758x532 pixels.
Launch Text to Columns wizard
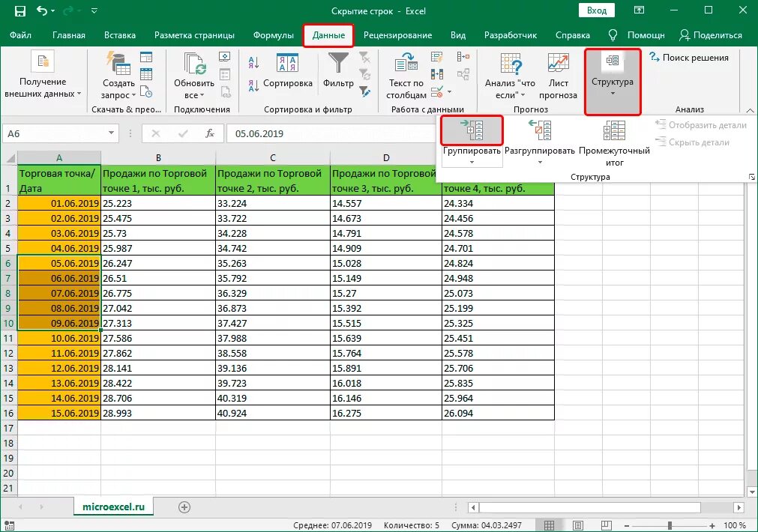(x=406, y=63)
